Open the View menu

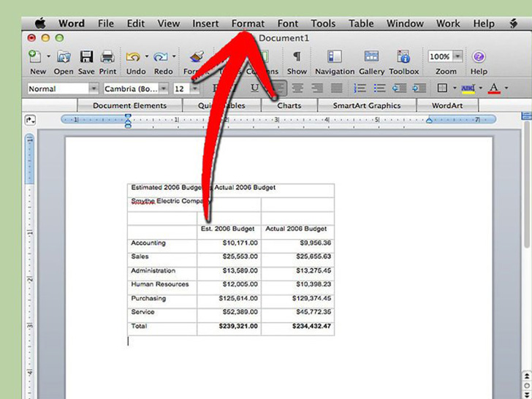(x=169, y=23)
